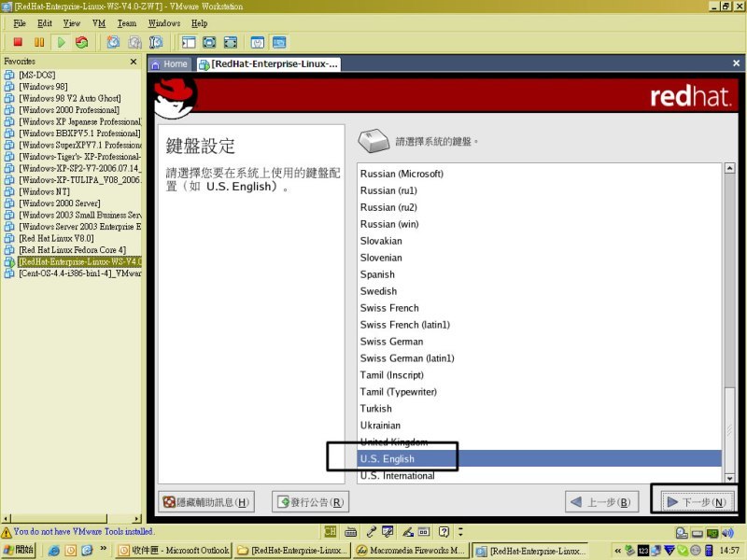Open the VM menu
Viewport: 747px width, 560px height.
[99, 23]
